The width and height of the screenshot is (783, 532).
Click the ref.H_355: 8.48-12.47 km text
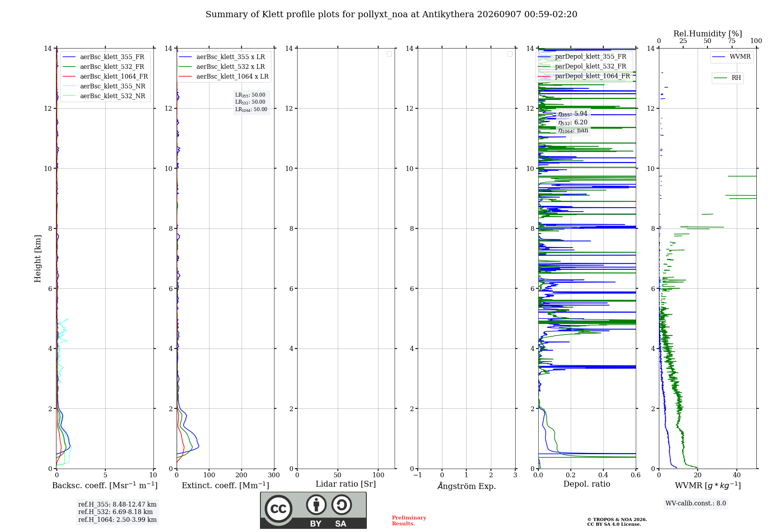point(117,505)
